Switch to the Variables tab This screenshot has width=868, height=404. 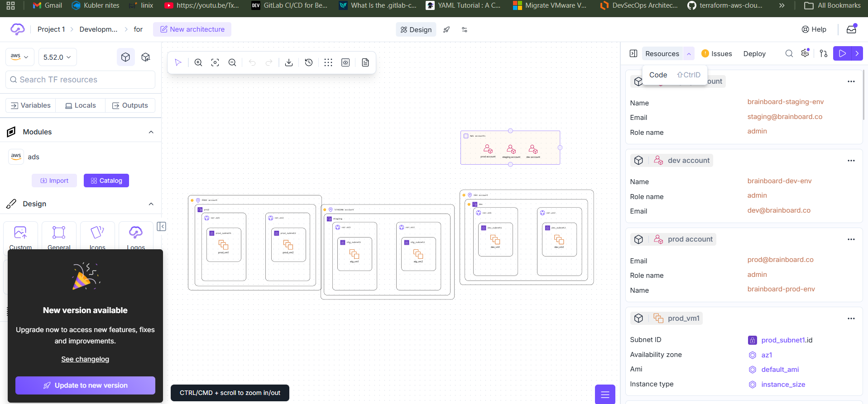click(x=31, y=105)
